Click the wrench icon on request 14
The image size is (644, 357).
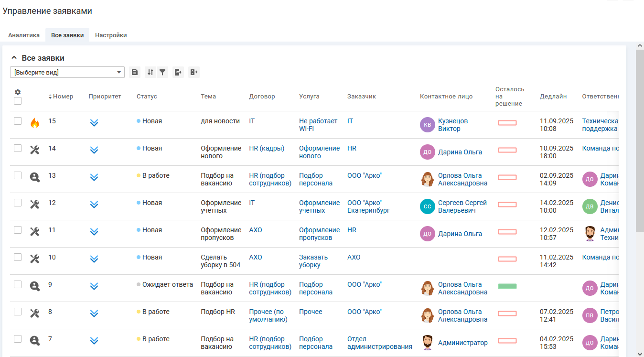34,150
